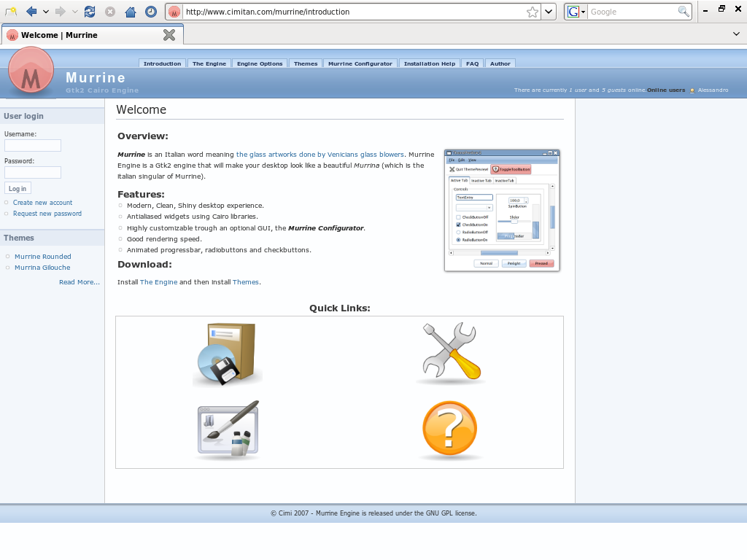Expand the address bar URL dropdown
The width and height of the screenshot is (747, 560).
549,12
